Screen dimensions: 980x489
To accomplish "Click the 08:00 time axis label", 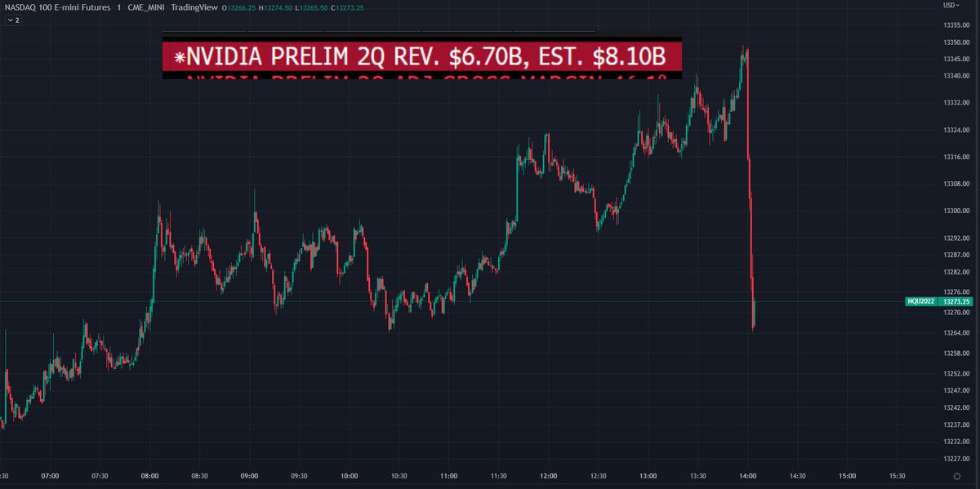I will point(149,476).
